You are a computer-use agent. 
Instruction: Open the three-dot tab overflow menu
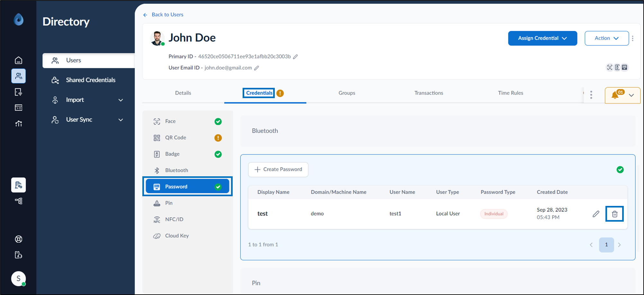coord(591,95)
